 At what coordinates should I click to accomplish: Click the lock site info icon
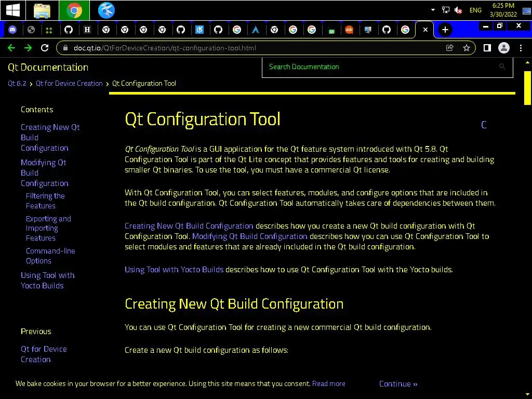65,48
